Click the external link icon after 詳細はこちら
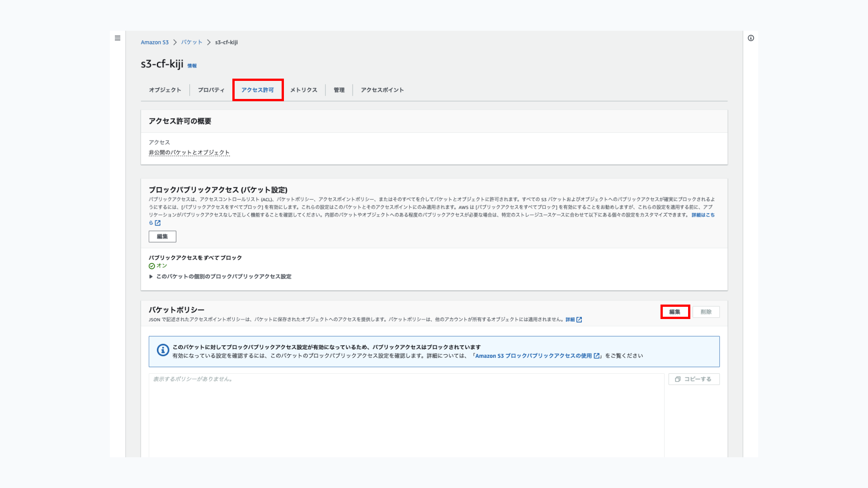This screenshot has width=868, height=488. tap(158, 223)
